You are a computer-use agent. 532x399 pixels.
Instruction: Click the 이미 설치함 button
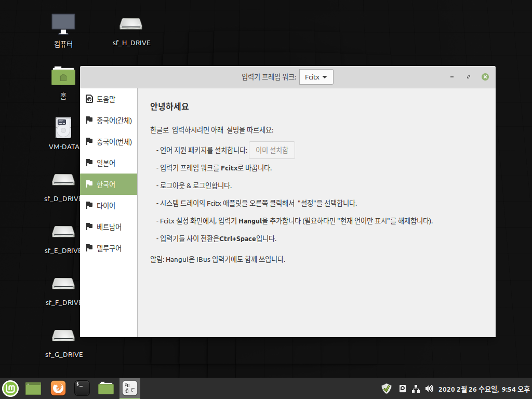tap(272, 150)
